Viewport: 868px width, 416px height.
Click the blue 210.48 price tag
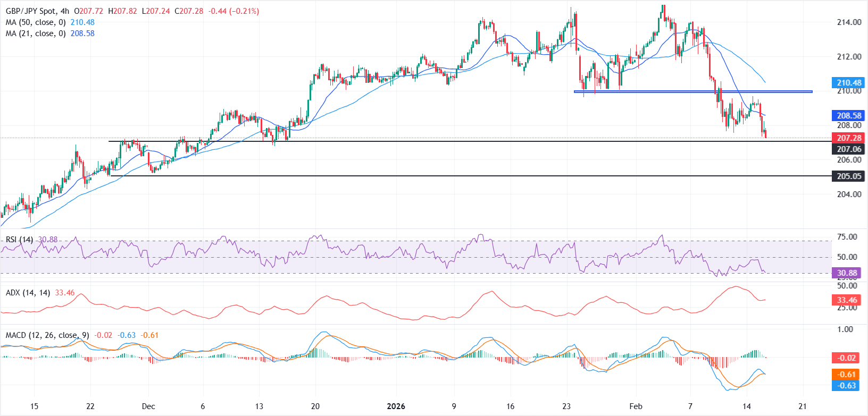(x=849, y=83)
